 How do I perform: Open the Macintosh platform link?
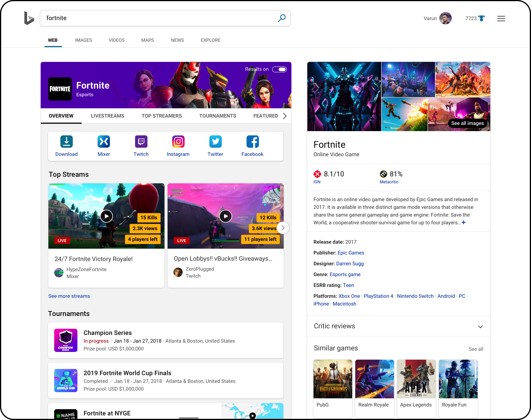tap(344, 304)
